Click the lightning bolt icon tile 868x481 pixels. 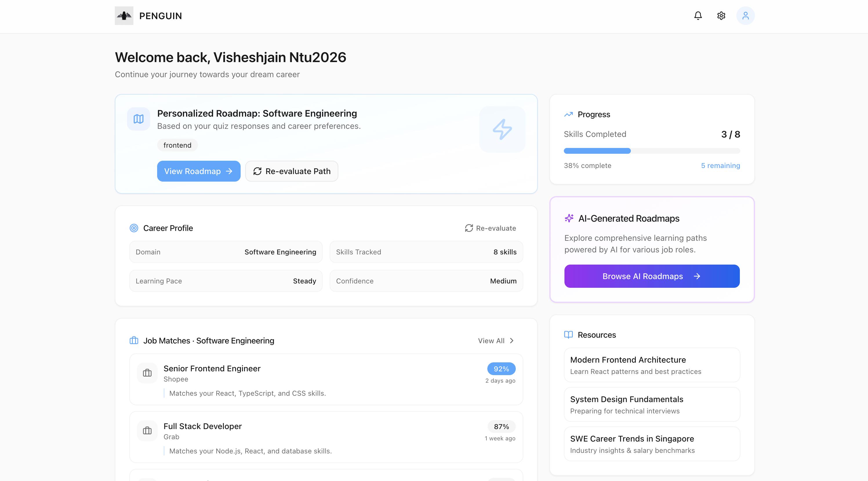[x=502, y=129]
